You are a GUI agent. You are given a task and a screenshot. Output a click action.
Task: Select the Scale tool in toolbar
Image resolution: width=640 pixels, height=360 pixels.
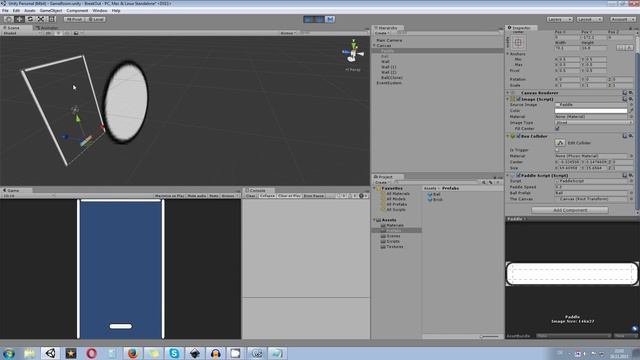[41, 19]
